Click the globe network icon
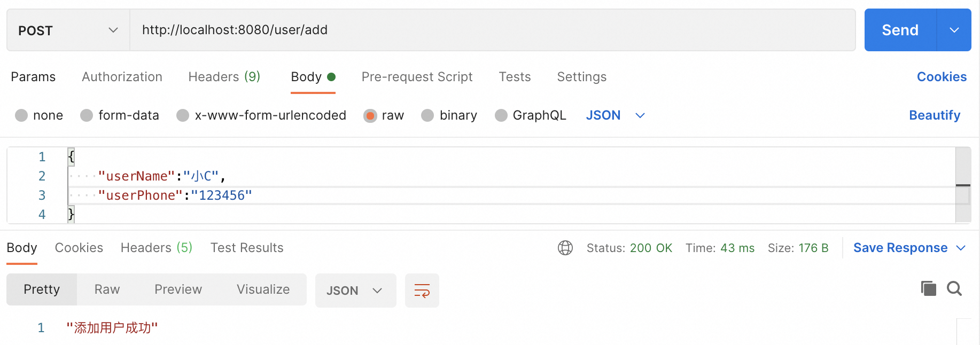The image size is (980, 345). (565, 248)
